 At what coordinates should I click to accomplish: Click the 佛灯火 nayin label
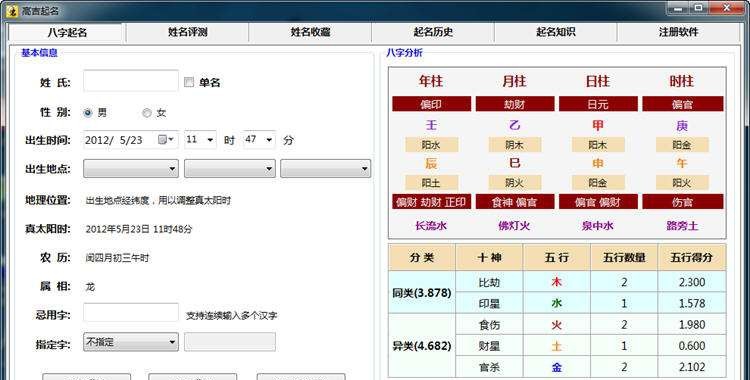(x=514, y=225)
